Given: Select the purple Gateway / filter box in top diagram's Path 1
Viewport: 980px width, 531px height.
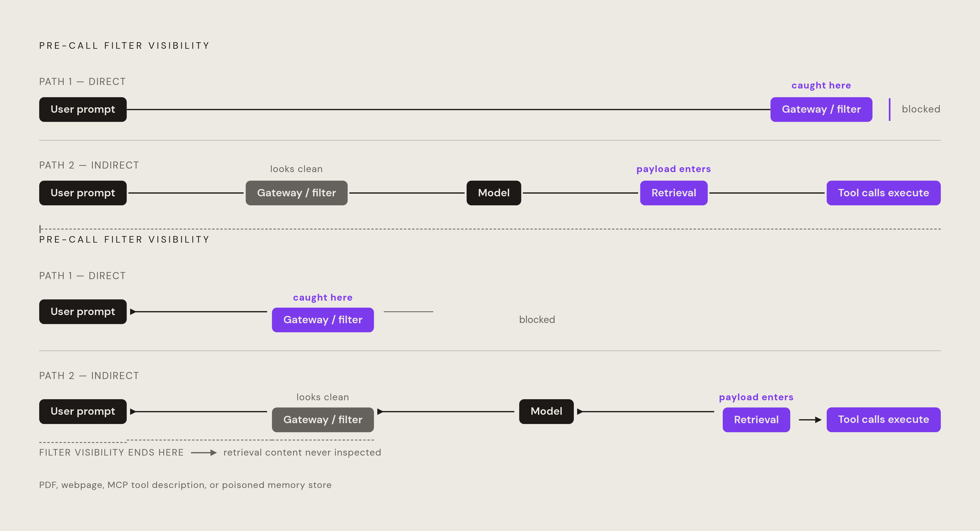Looking at the screenshot, I should pyautogui.click(x=821, y=110).
